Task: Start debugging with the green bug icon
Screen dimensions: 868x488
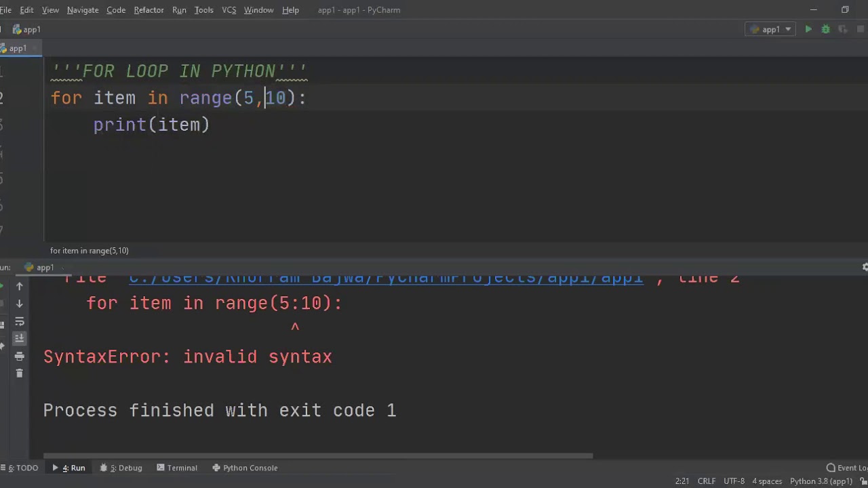Action: click(825, 29)
